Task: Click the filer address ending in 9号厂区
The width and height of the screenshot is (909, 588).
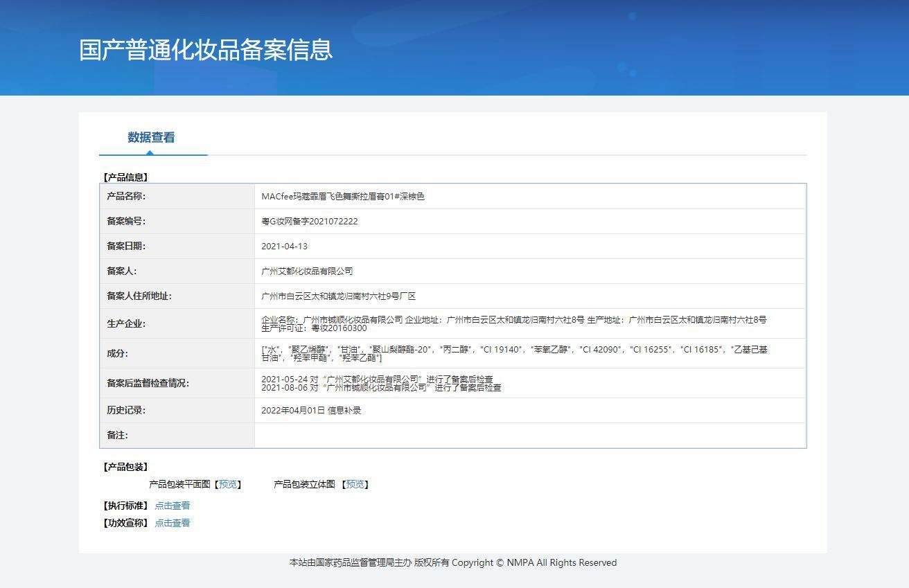Action: click(338, 296)
